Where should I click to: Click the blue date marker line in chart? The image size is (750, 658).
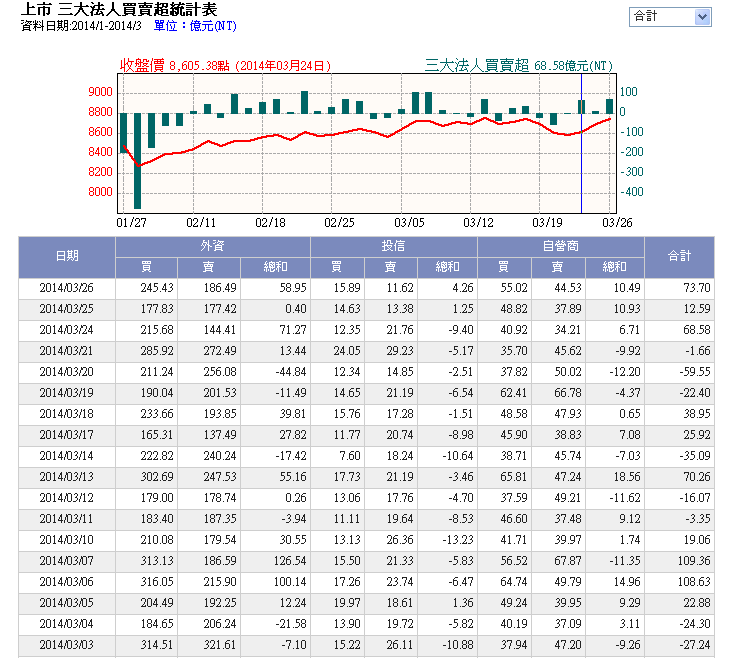coord(581,143)
